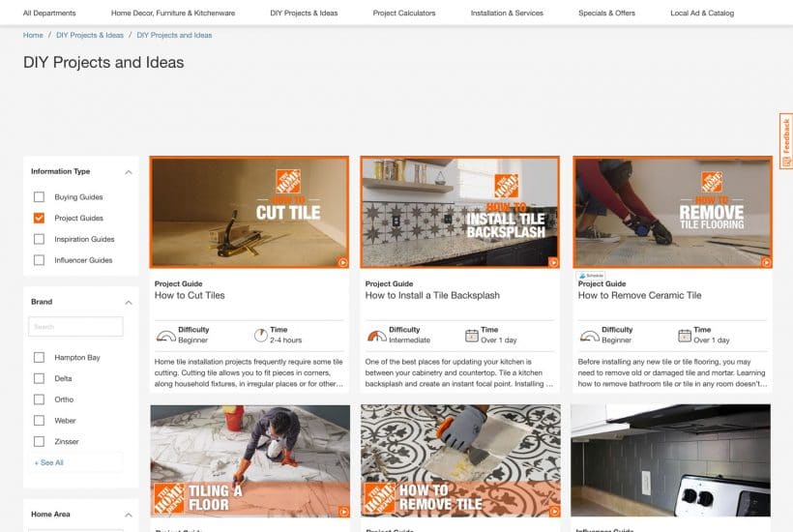Click the 2-4 hours clock icon

tap(261, 336)
